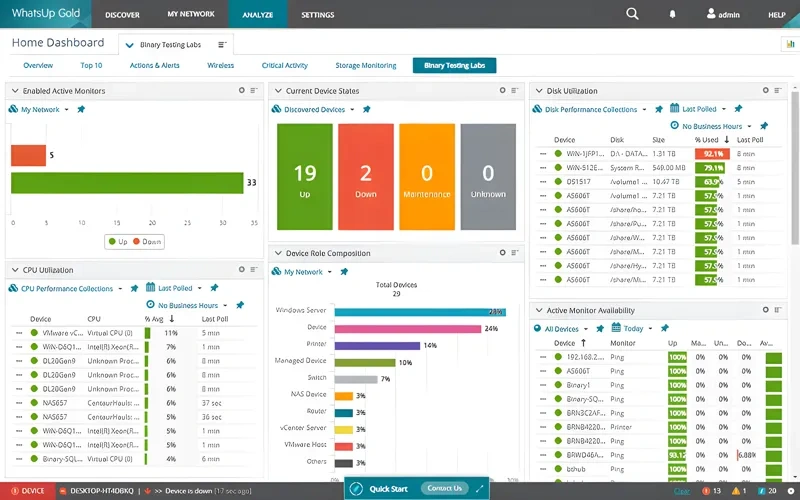The height and width of the screenshot is (500, 800).
Task: Open settings gear of Disk Utilization panel
Action: click(x=766, y=90)
